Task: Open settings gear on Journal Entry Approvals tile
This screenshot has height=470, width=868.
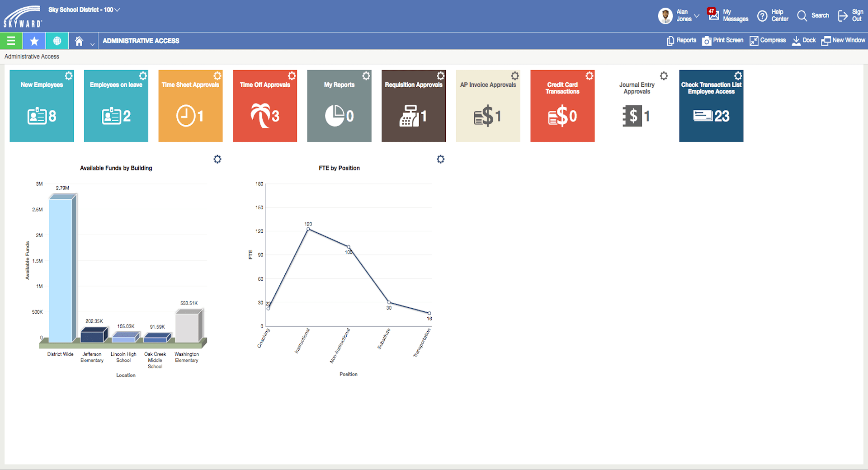Action: click(x=664, y=75)
